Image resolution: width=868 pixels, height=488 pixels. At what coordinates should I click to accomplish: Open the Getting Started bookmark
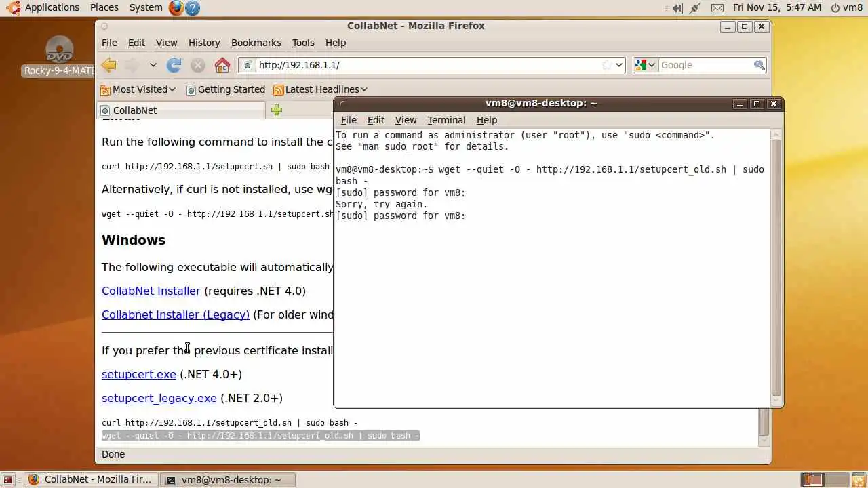[226, 89]
